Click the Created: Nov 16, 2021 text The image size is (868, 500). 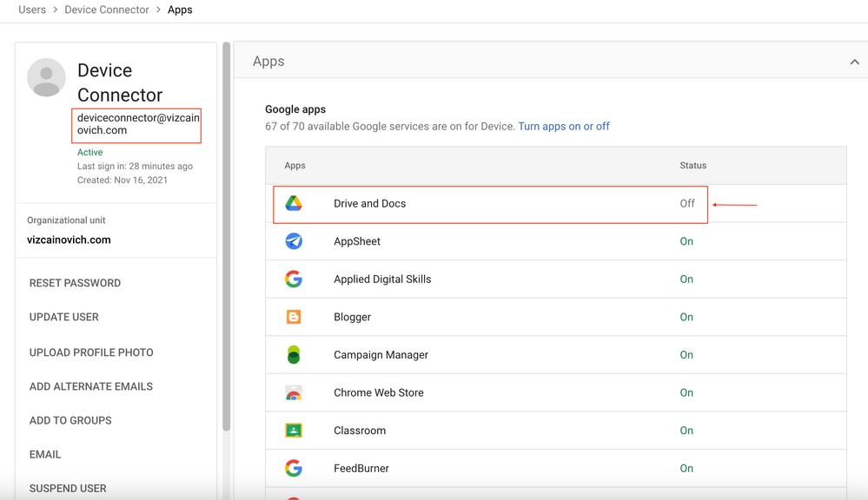[x=123, y=180]
